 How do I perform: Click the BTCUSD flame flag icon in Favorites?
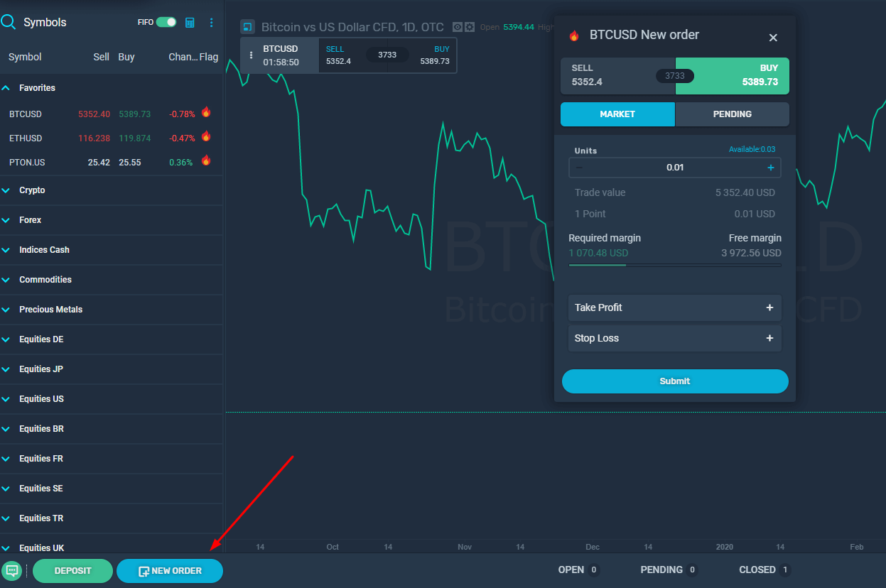pyautogui.click(x=206, y=112)
